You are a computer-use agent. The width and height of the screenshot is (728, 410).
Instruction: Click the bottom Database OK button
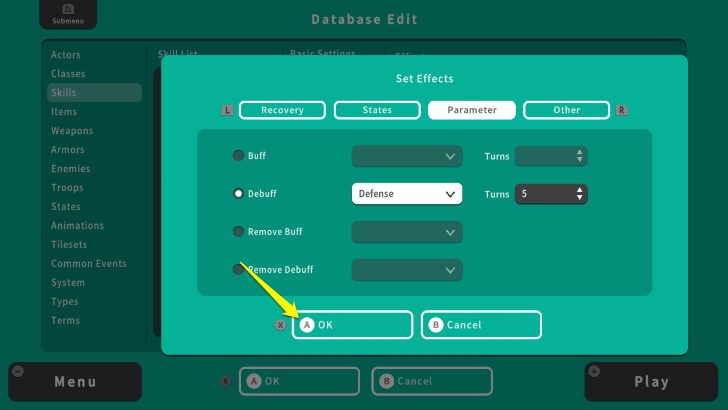pyautogui.click(x=299, y=381)
